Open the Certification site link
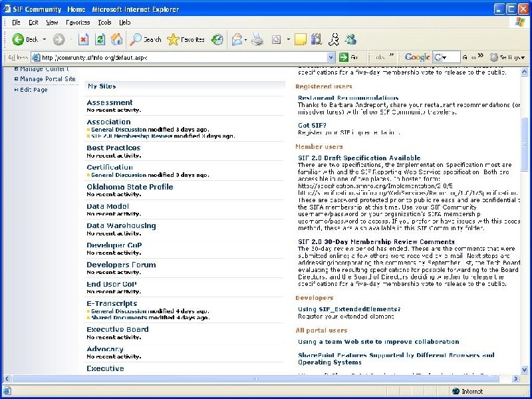This screenshot has height=399, width=532. coord(110,167)
